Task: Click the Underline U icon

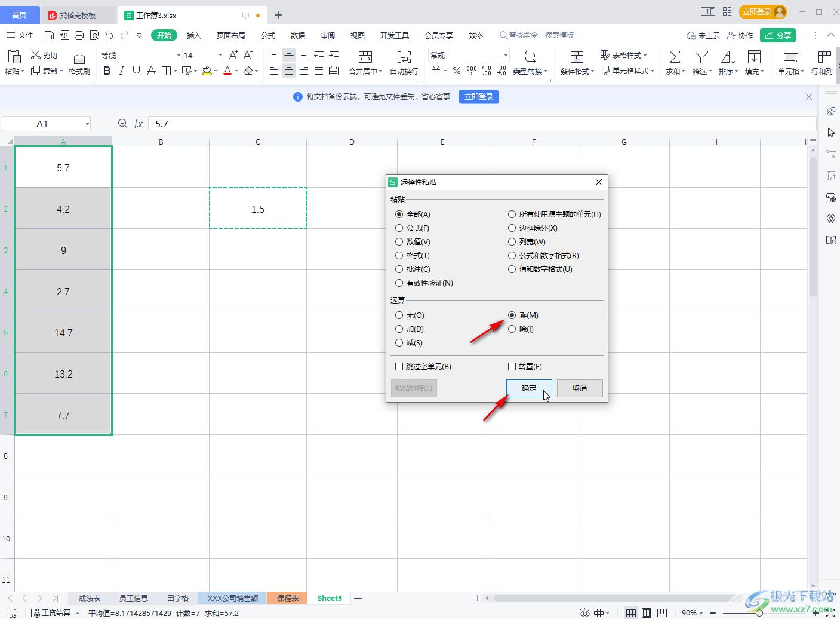Action: (136, 71)
